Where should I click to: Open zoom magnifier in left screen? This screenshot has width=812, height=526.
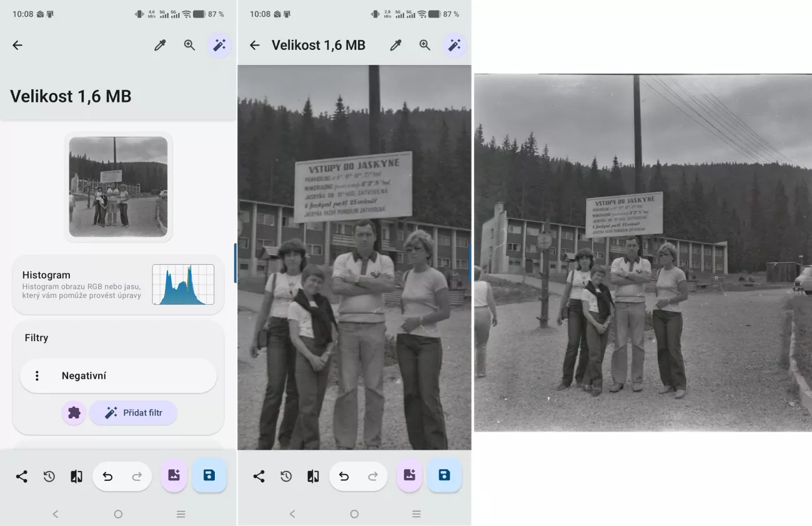click(x=189, y=45)
